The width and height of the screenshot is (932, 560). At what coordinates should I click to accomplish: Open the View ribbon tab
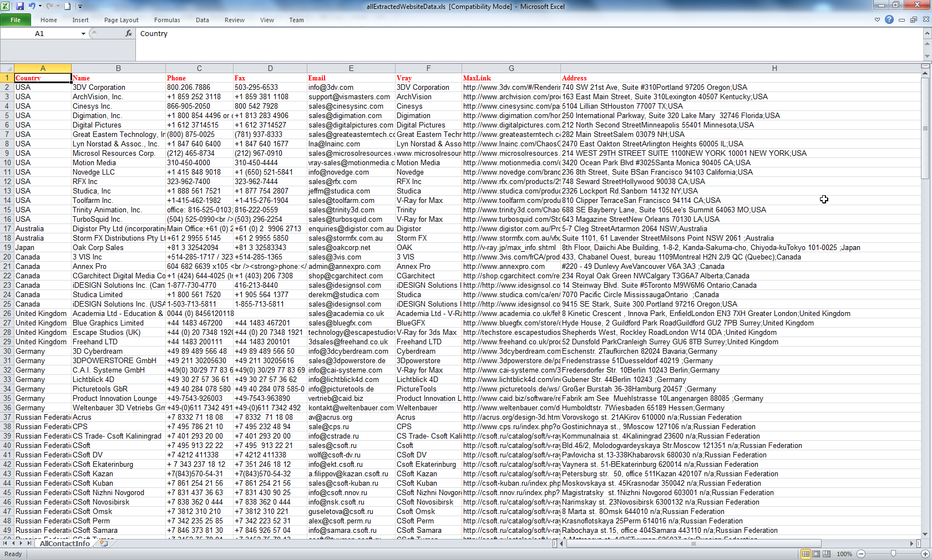coord(267,20)
